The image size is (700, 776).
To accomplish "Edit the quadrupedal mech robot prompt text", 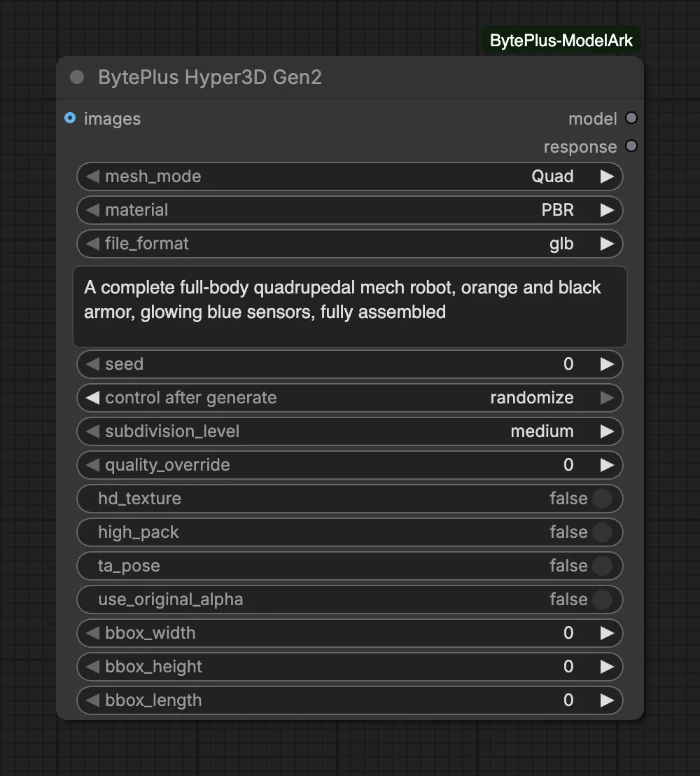I will pos(350,307).
